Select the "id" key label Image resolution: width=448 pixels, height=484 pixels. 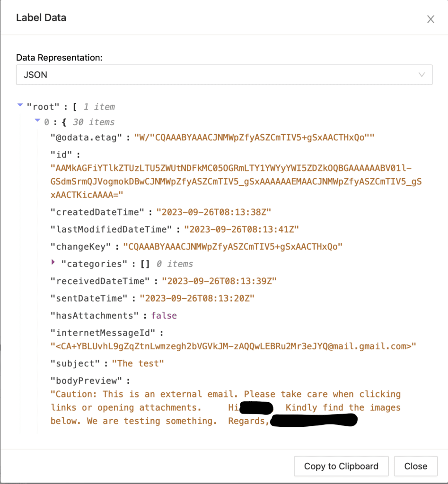61,155
